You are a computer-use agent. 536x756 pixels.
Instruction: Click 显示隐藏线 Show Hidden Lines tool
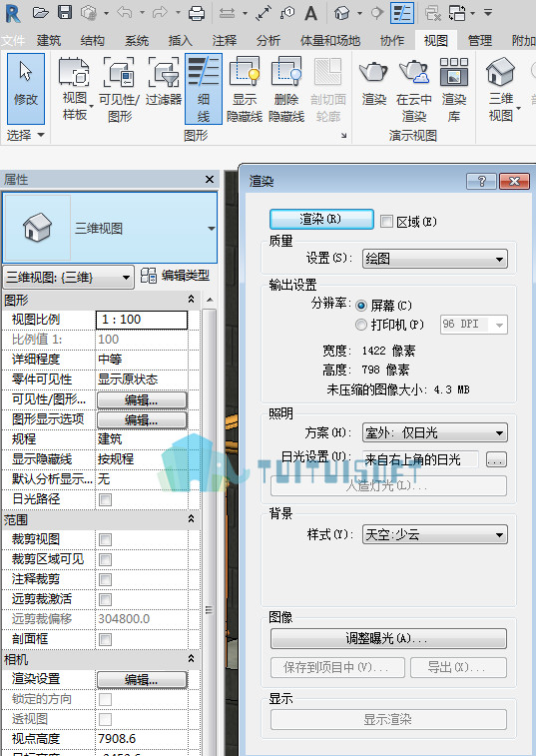[245, 89]
